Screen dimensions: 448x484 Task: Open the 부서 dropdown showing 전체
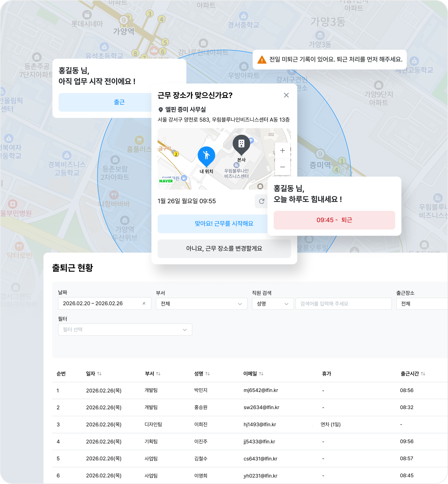(x=202, y=303)
